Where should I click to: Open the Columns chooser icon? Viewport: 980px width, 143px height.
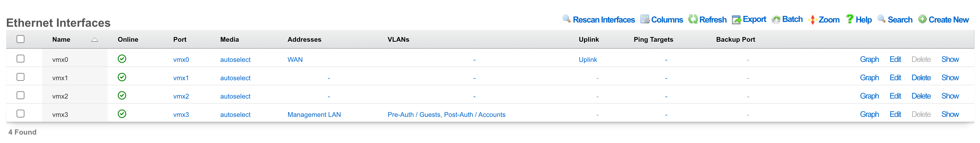coord(645,19)
